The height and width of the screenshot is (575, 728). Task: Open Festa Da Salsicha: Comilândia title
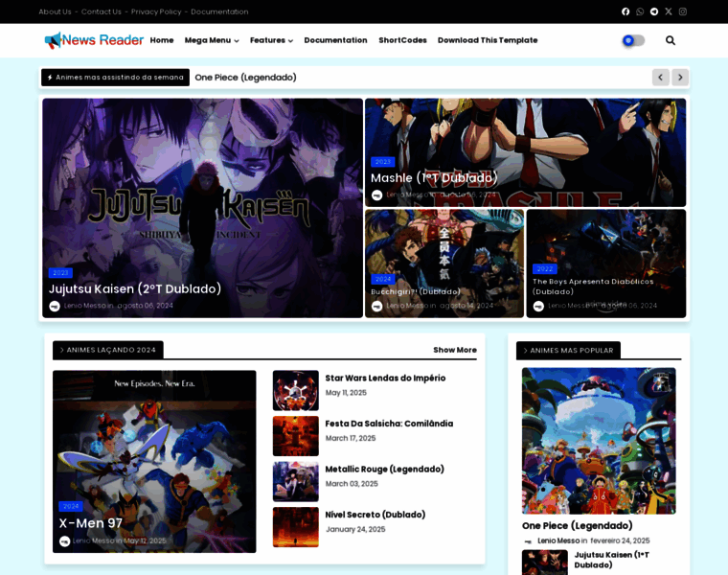[x=389, y=424]
